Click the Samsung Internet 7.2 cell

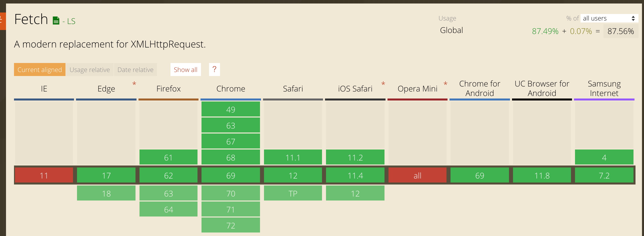pos(604,175)
